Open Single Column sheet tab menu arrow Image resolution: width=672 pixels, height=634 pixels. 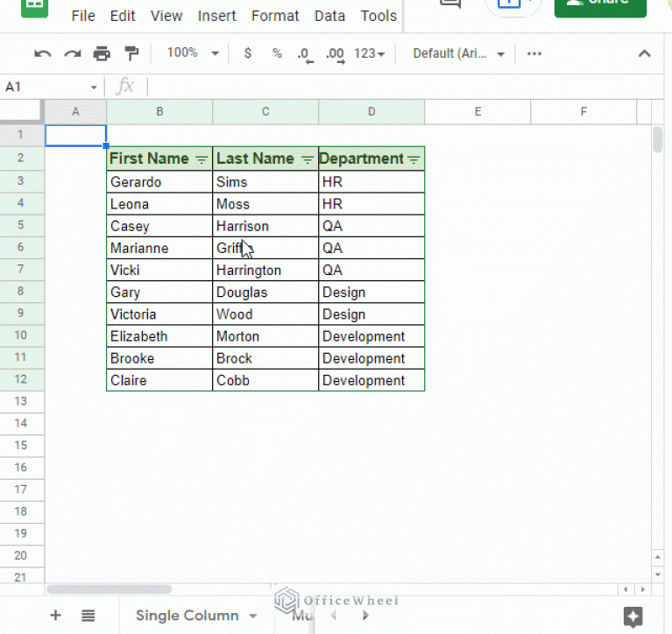coord(253,616)
